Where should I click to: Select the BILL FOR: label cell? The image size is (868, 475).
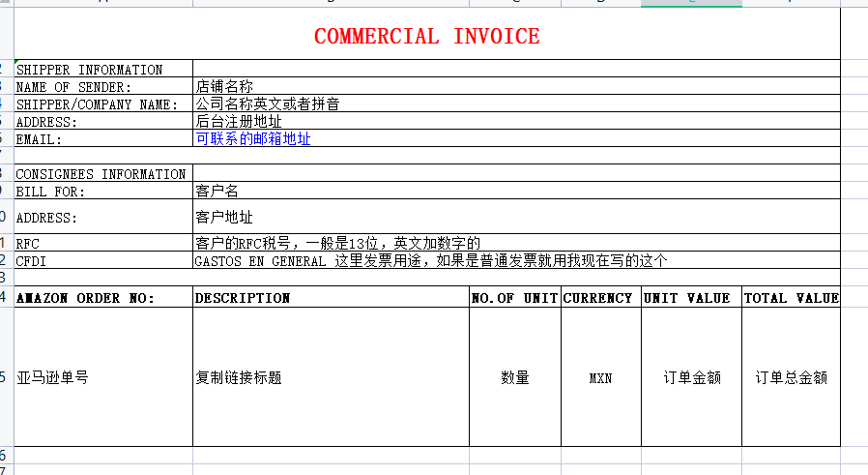point(103,191)
